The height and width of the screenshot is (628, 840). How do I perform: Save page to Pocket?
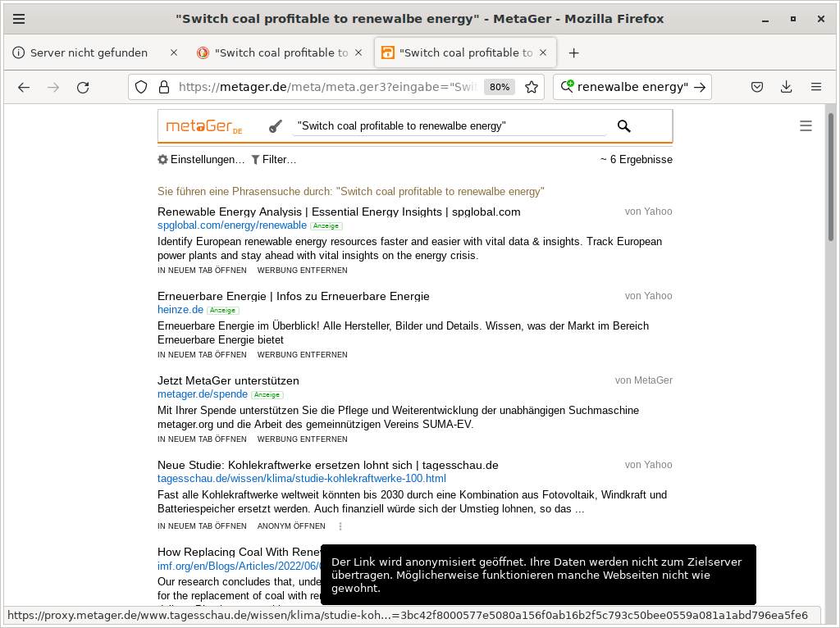click(x=757, y=87)
